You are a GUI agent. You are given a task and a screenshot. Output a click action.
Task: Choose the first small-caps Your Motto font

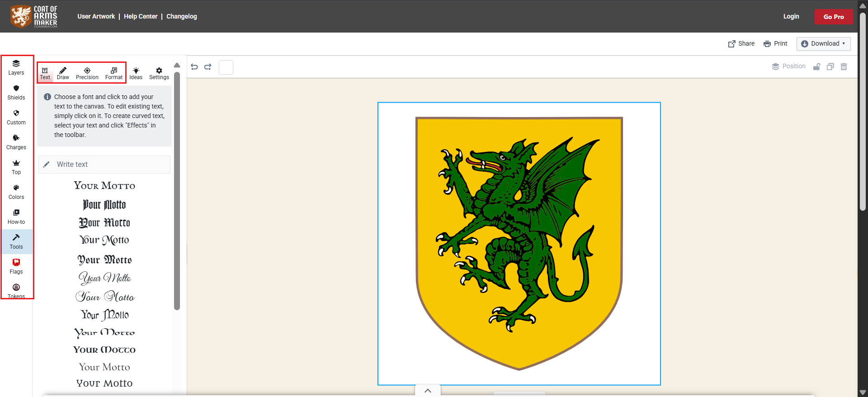coord(104,185)
